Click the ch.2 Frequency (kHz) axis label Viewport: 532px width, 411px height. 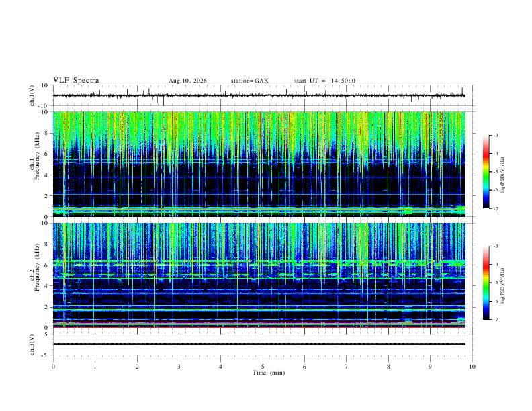pyautogui.click(x=34, y=275)
